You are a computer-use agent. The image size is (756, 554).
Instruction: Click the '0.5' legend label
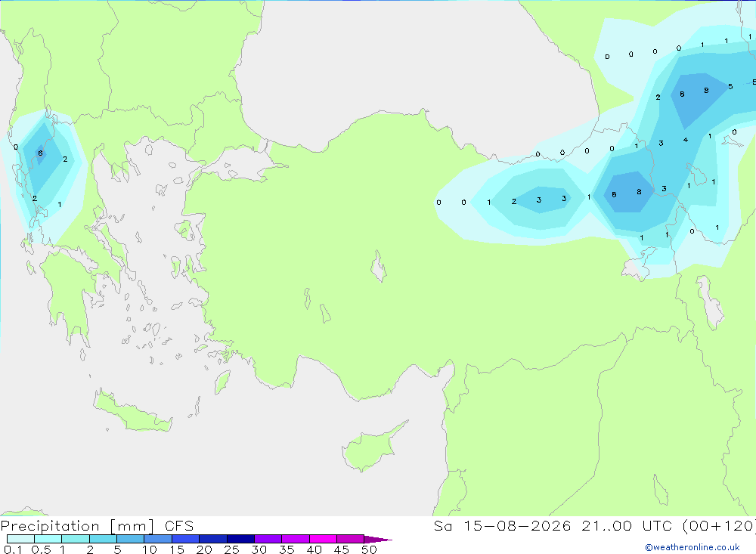pos(41,549)
